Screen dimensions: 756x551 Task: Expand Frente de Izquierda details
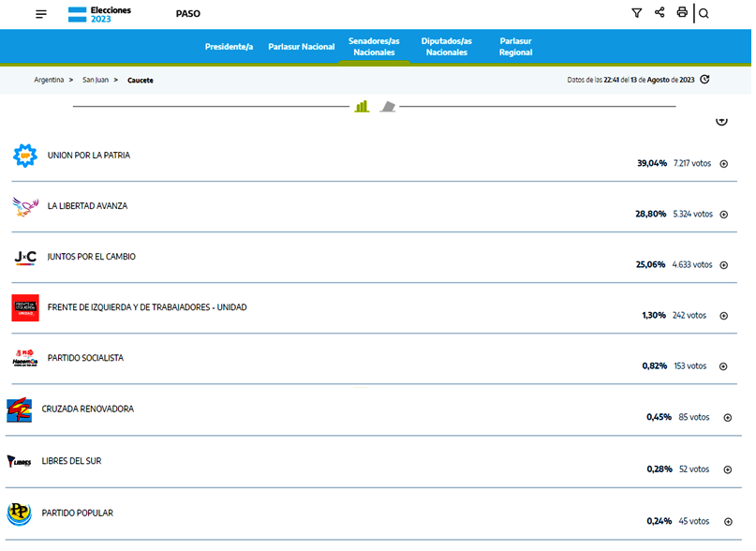click(x=723, y=316)
